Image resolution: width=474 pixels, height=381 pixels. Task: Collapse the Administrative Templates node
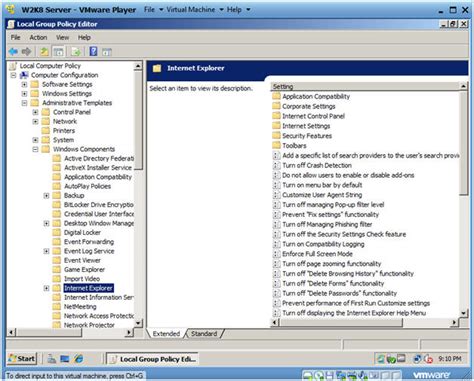[x=24, y=103]
